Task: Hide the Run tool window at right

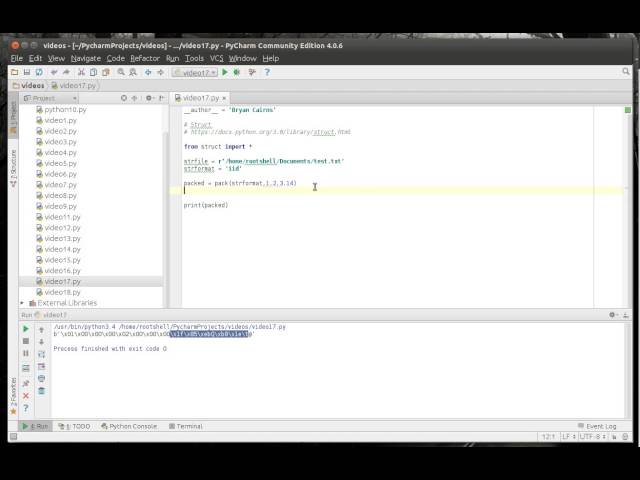Action: [x=625, y=315]
